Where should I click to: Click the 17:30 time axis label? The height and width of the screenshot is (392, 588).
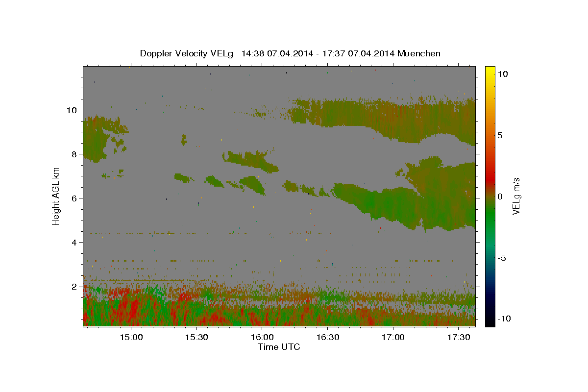(x=458, y=337)
